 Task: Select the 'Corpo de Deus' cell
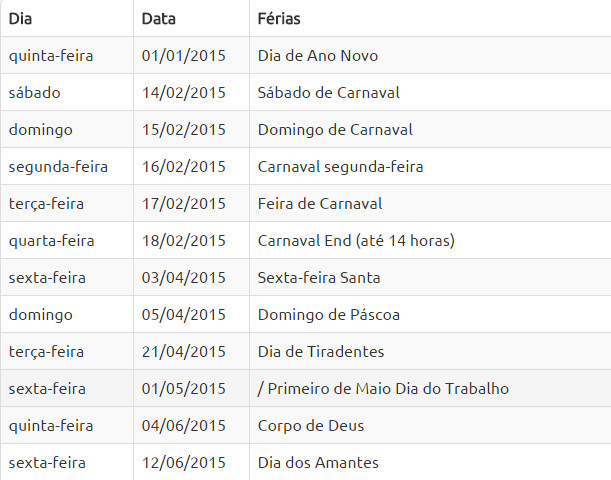[310, 426]
